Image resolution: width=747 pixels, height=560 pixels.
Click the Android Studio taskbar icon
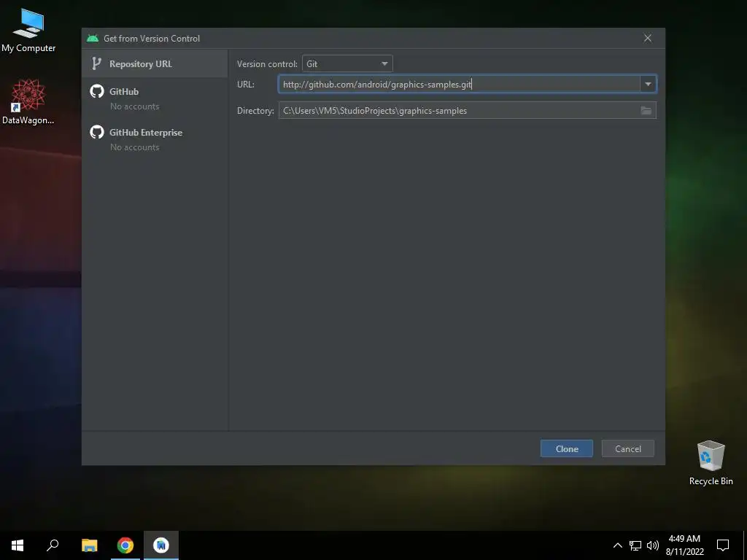point(161,545)
